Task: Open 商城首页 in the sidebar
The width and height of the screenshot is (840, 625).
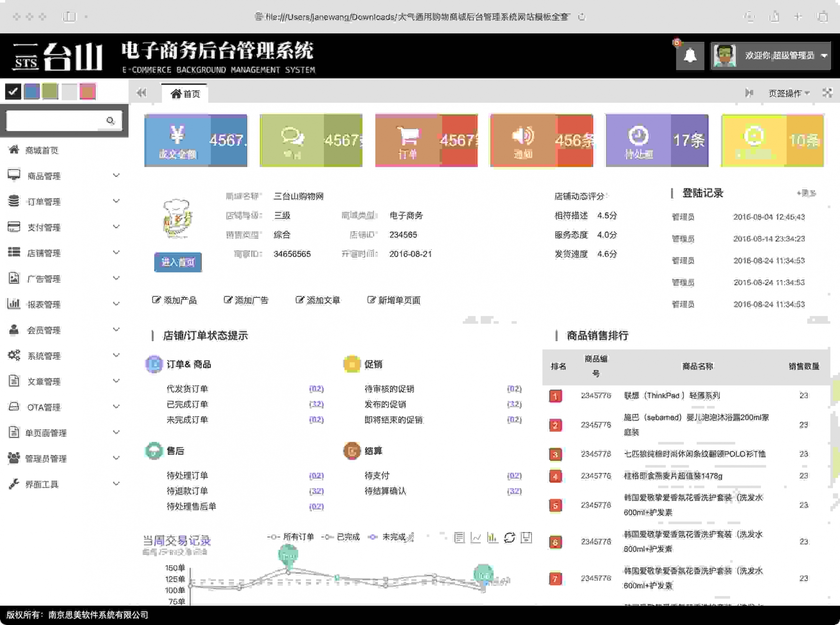Action: [x=42, y=151]
